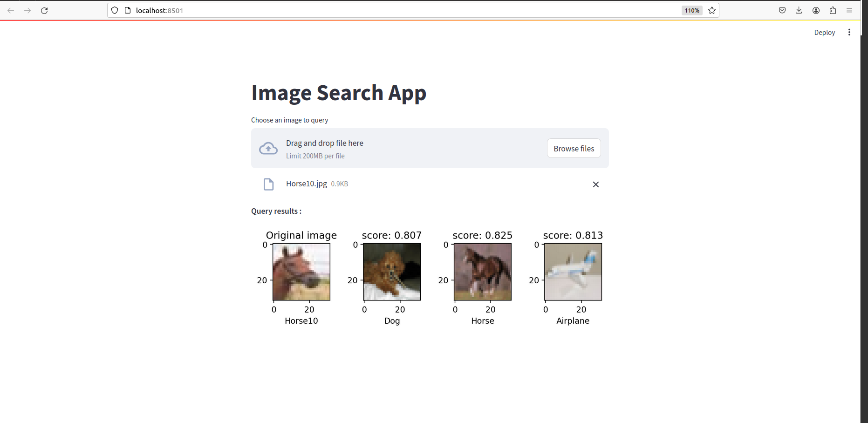
Task: Click the score: 0.825 title
Action: click(483, 235)
